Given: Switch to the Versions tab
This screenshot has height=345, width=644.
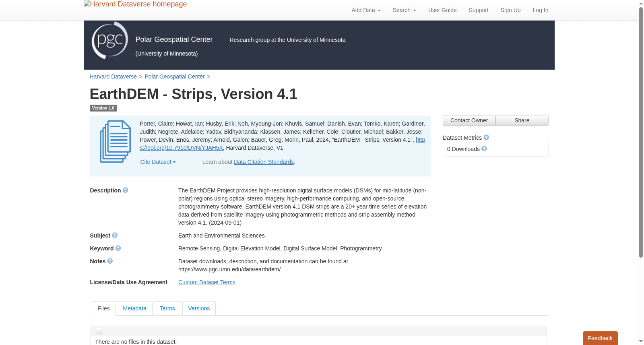Looking at the screenshot, I should pyautogui.click(x=199, y=308).
